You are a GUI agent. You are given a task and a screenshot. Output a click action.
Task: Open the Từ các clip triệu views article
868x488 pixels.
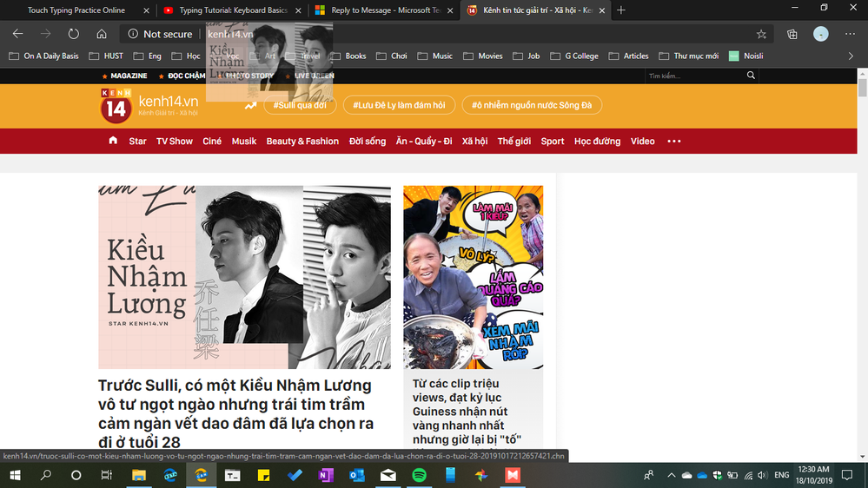coord(467,412)
